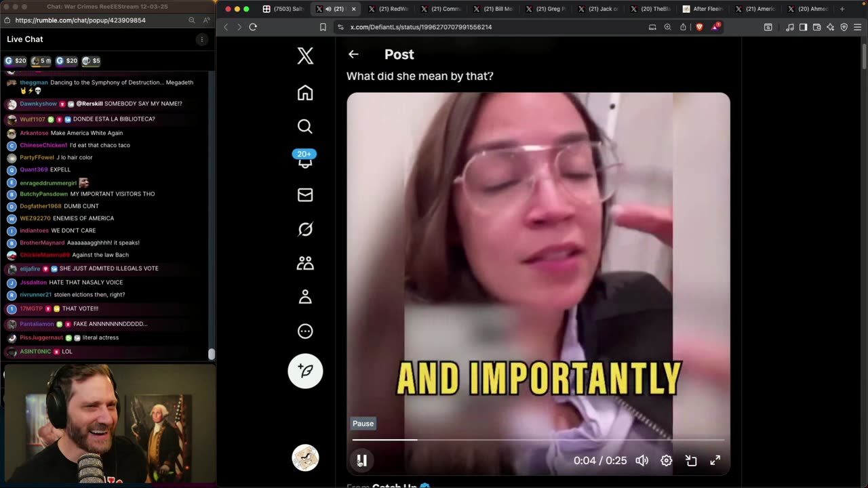Viewport: 868px width, 488px height.
Task: Toggle the browser sidebar panel
Action: 803,27
